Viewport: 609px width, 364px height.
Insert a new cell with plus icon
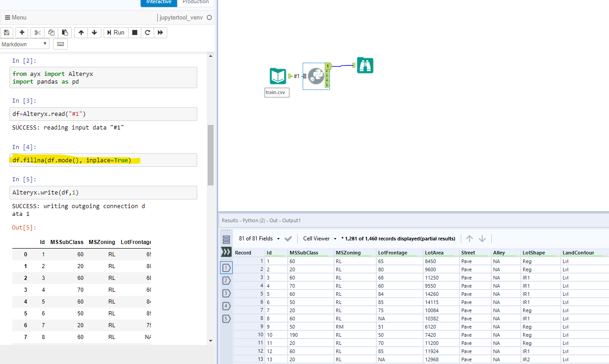click(x=22, y=33)
